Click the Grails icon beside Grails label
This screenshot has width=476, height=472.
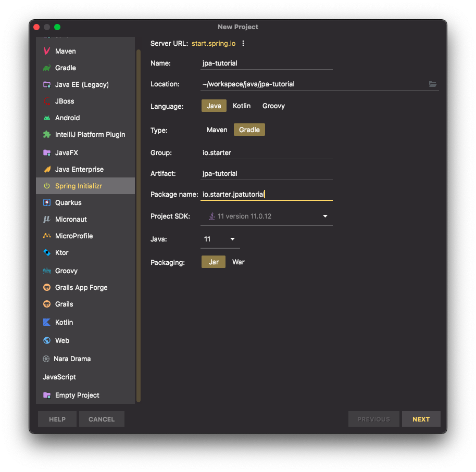tap(47, 304)
